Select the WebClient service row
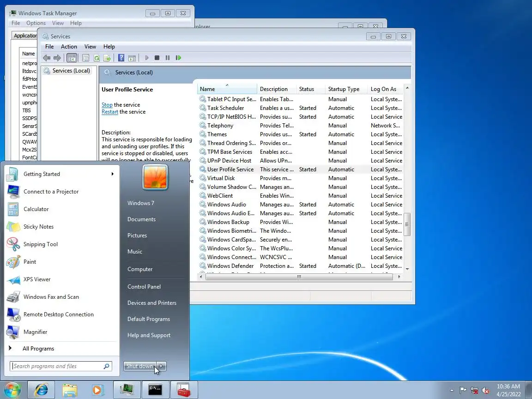Screen dimensions: 532x399 (301, 196)
